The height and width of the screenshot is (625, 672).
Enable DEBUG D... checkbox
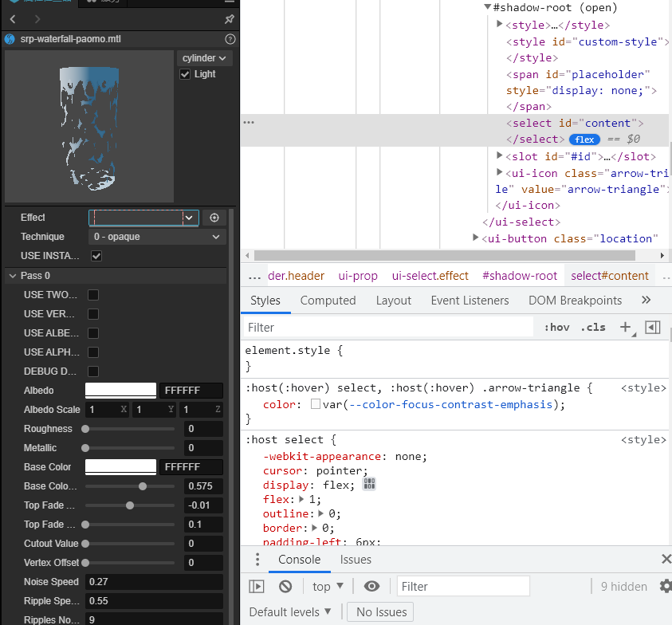pyautogui.click(x=93, y=371)
